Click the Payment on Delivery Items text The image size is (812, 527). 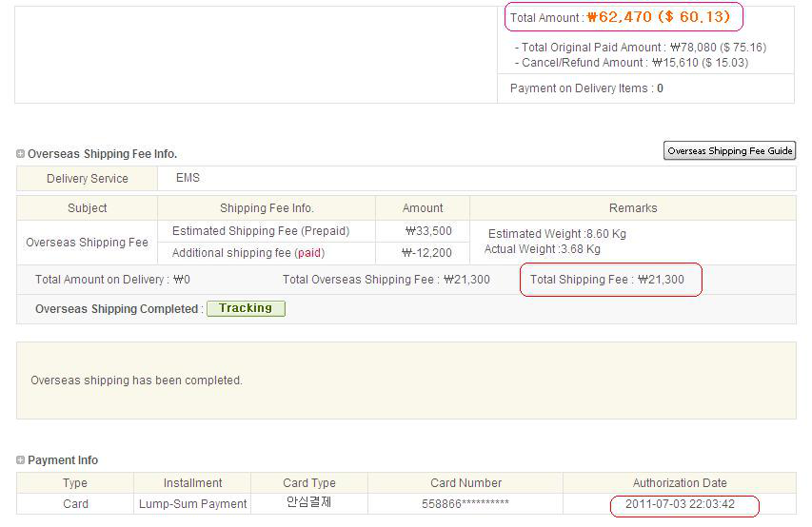coord(586,88)
